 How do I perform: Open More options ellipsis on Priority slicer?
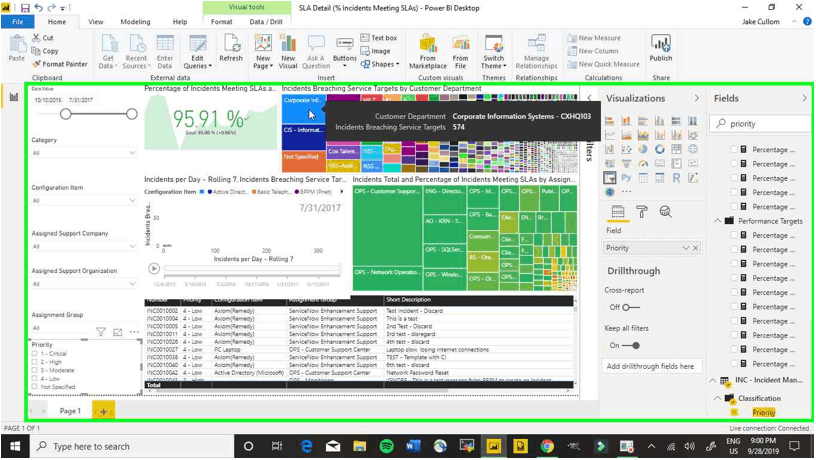tap(134, 332)
